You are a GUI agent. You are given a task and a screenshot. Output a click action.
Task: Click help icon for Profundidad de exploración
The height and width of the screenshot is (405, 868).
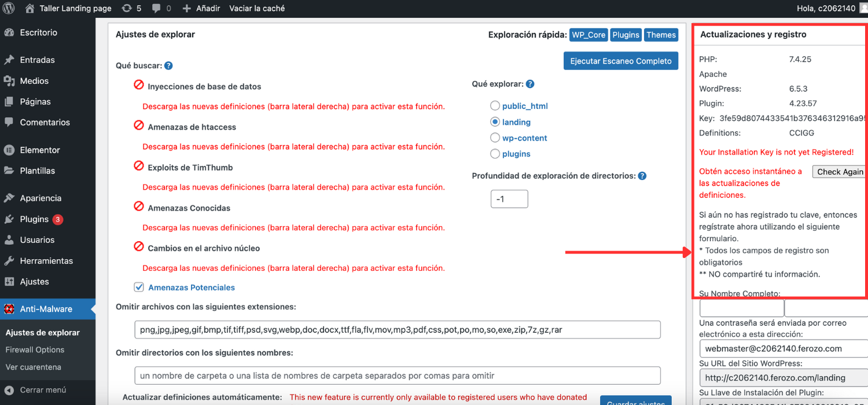click(642, 176)
